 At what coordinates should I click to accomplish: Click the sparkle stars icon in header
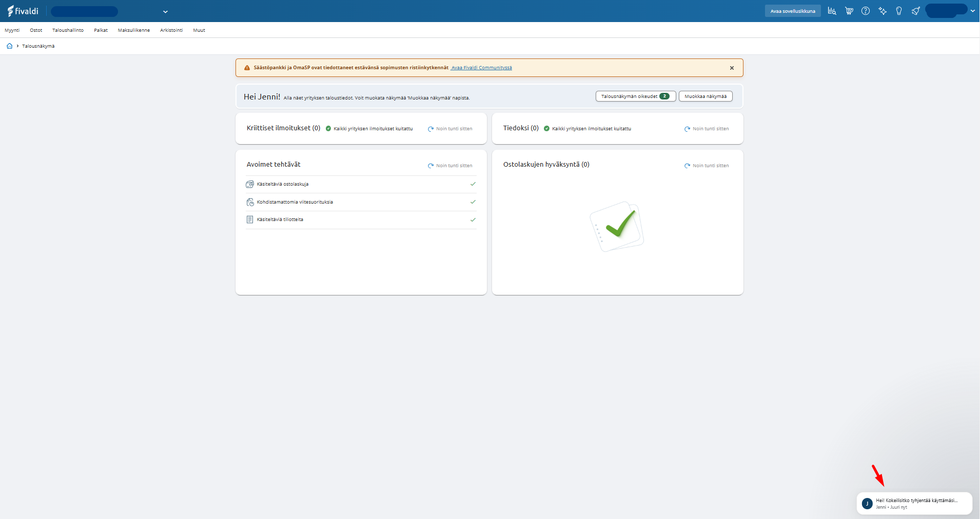point(883,11)
